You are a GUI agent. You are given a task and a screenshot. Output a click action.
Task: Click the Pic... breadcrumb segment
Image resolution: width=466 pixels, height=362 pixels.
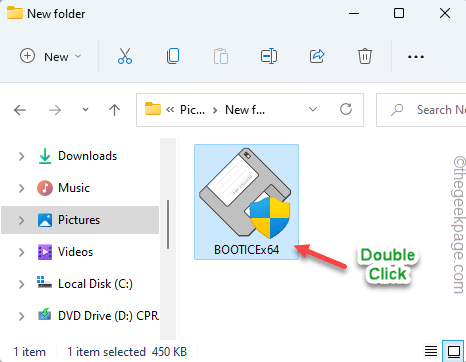click(192, 110)
